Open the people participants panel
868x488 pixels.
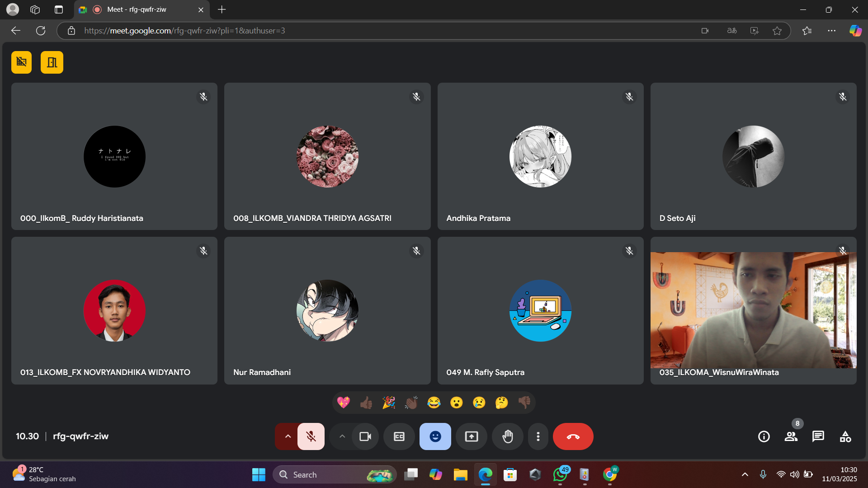pyautogui.click(x=791, y=436)
